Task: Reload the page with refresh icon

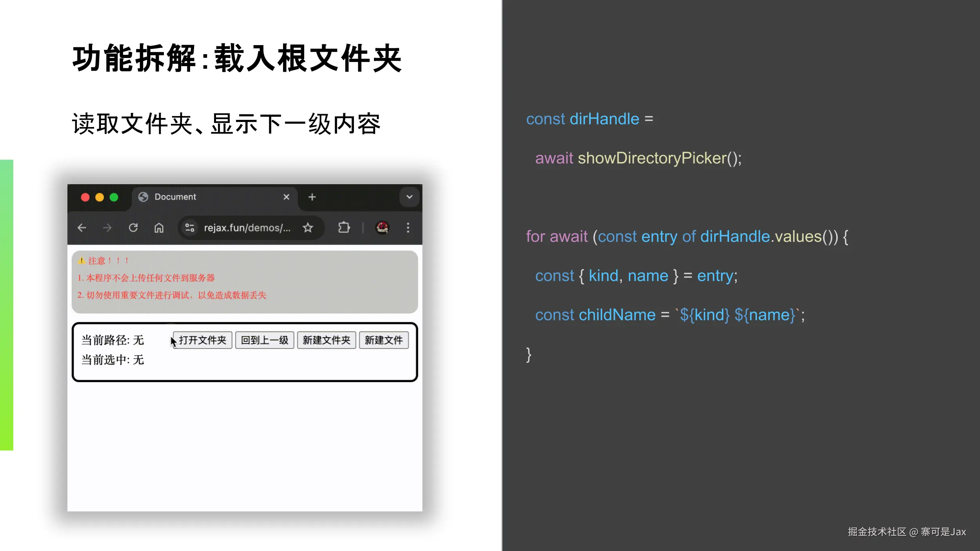Action: coord(133,228)
